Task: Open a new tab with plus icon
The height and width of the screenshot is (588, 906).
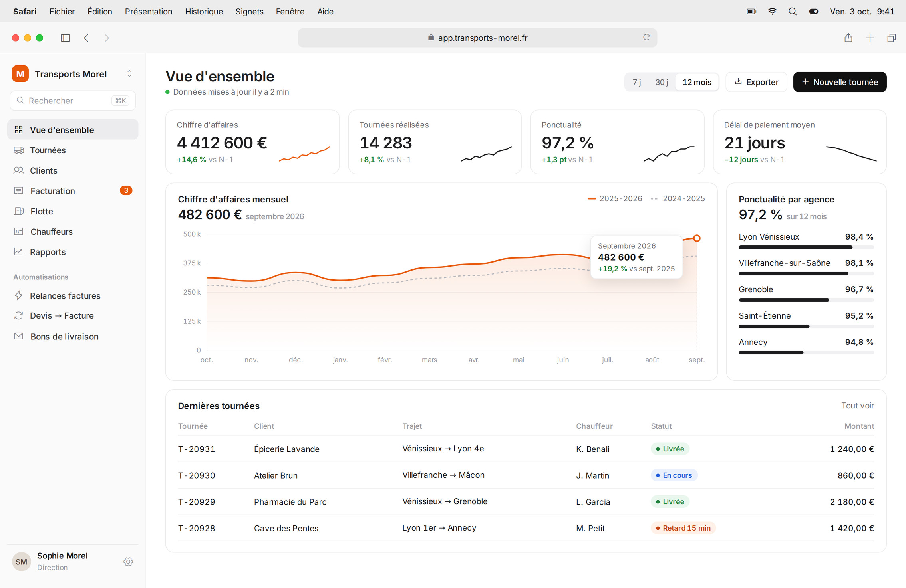Action: [870, 38]
